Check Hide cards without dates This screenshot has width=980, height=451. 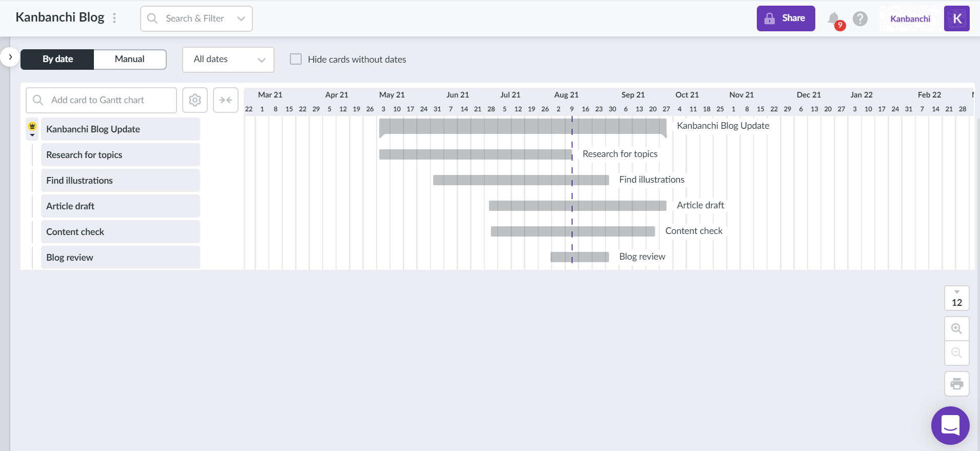[x=296, y=59]
